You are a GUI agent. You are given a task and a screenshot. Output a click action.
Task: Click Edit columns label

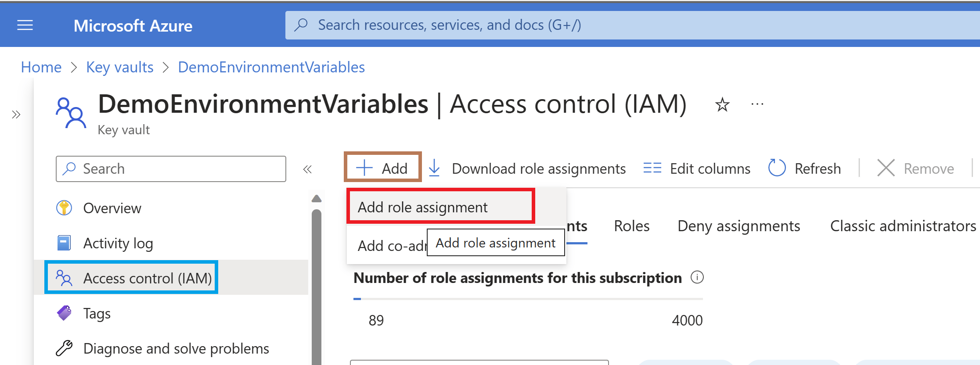tap(710, 168)
